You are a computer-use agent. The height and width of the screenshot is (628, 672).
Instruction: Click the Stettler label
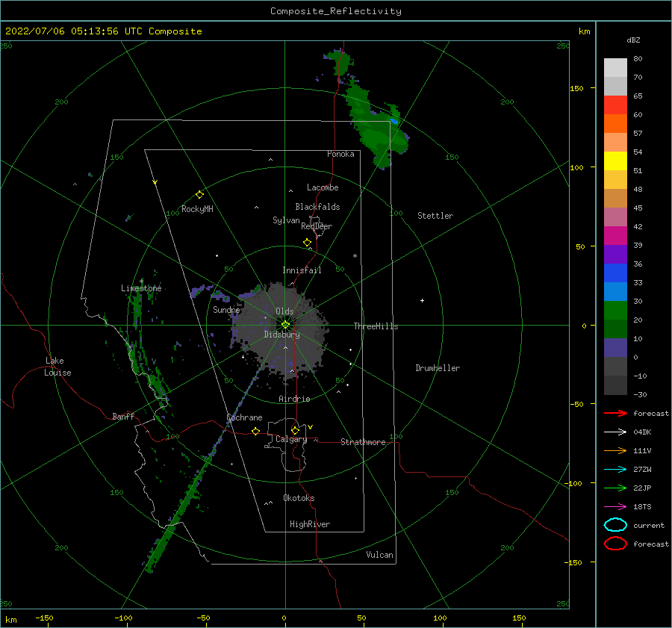pyautogui.click(x=435, y=216)
